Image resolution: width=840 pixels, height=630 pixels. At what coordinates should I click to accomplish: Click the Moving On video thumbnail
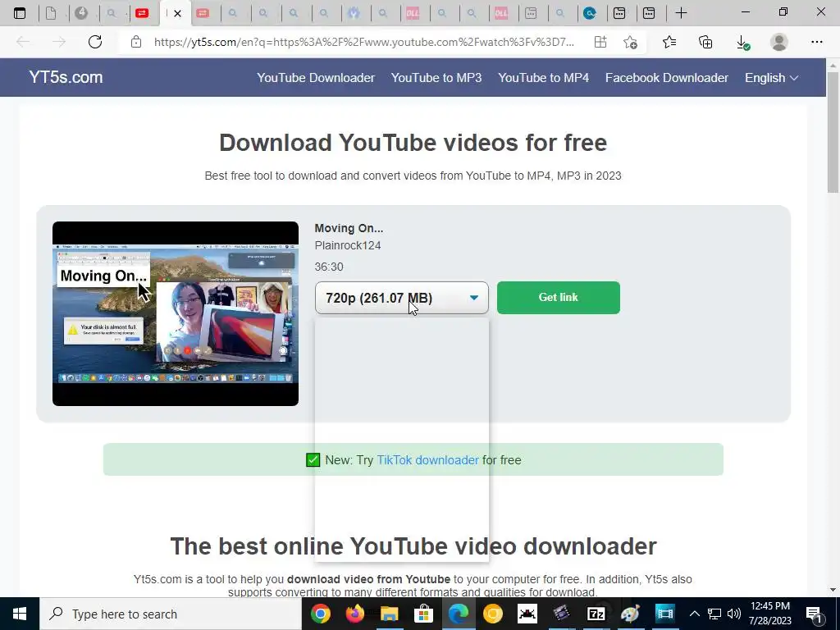[176, 313]
